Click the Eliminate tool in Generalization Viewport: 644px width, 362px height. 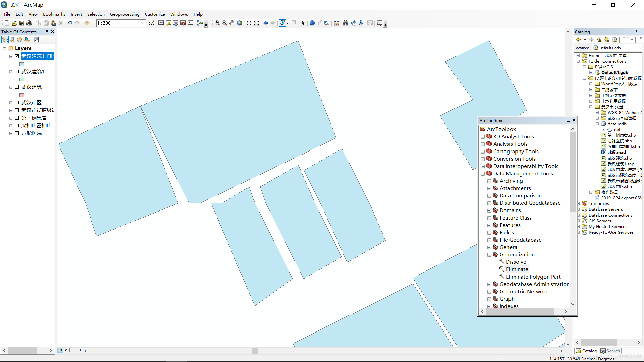point(517,269)
